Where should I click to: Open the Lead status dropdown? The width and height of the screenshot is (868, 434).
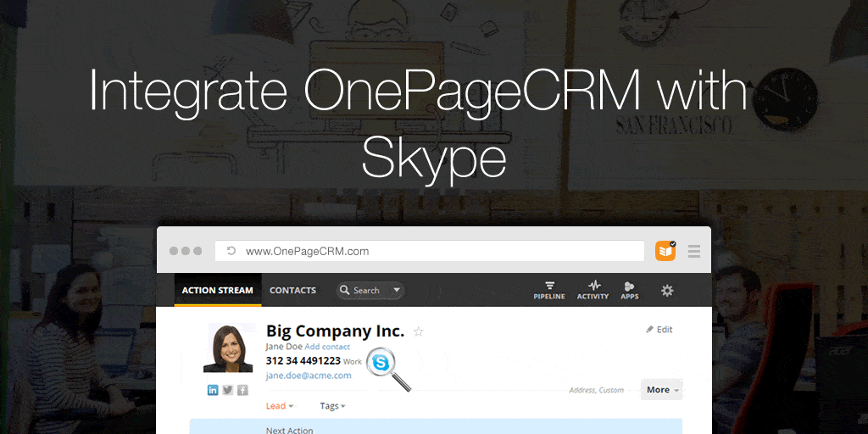click(x=280, y=406)
